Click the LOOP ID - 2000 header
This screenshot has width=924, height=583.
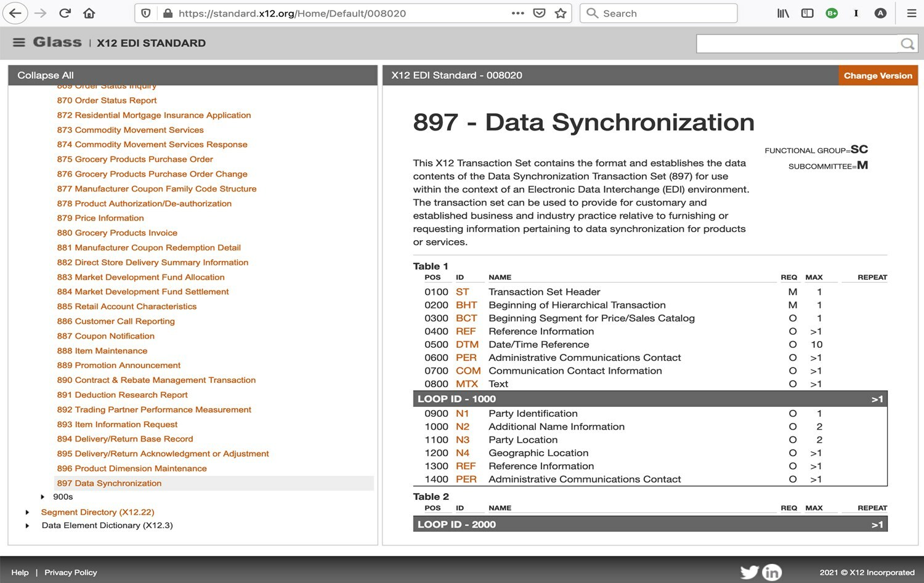click(x=650, y=525)
